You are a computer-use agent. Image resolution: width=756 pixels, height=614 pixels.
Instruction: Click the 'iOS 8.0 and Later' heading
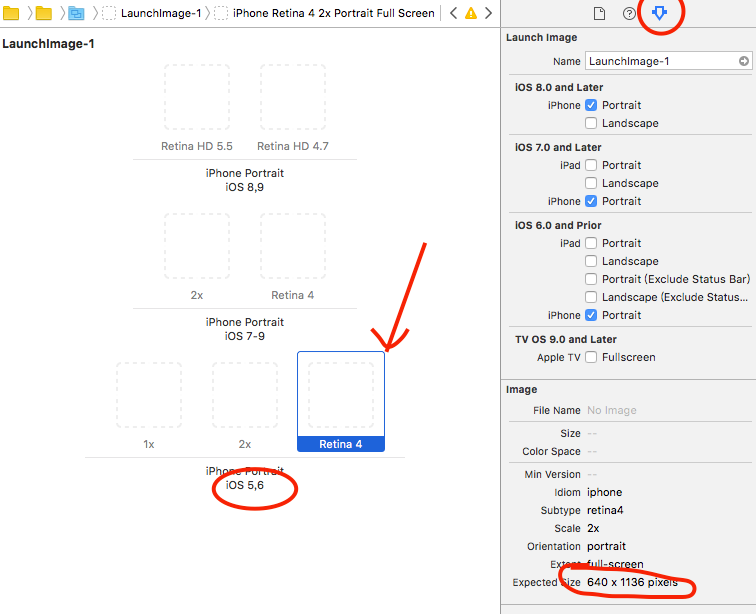(559, 87)
